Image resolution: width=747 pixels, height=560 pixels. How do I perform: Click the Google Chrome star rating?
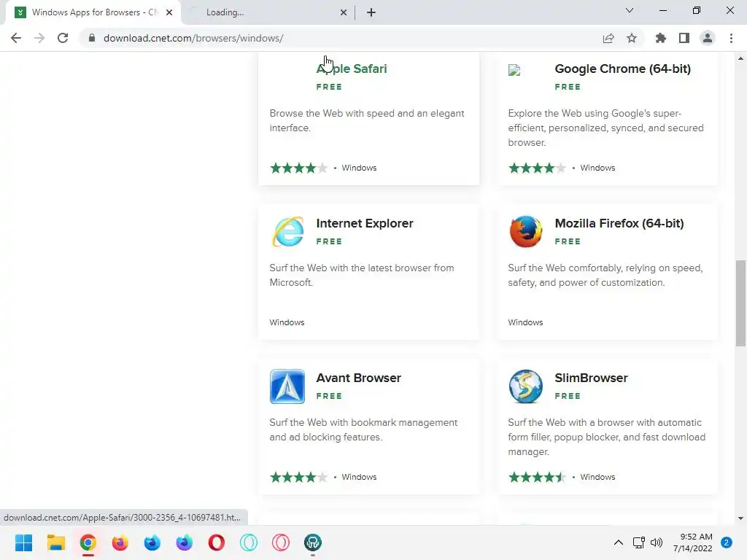tap(537, 168)
